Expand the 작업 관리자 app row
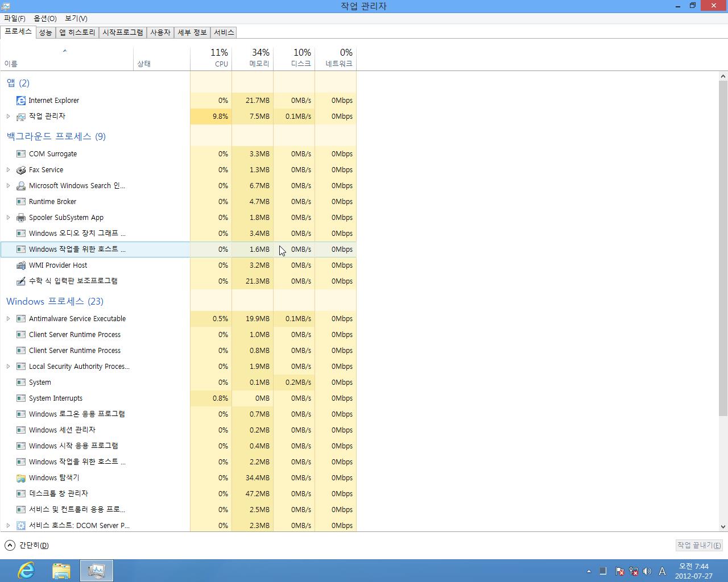The image size is (728, 582). [x=8, y=117]
